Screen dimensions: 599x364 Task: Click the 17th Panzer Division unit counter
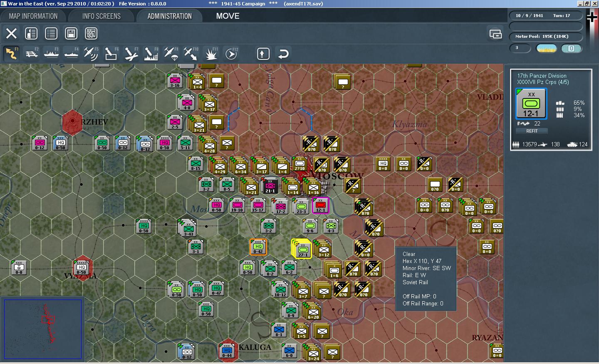pos(531,103)
